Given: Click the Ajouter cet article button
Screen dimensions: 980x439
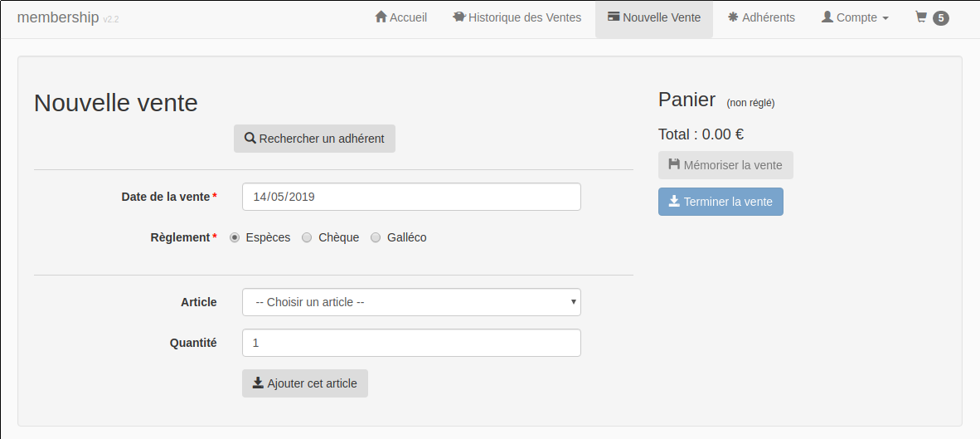Looking at the screenshot, I should tap(305, 383).
